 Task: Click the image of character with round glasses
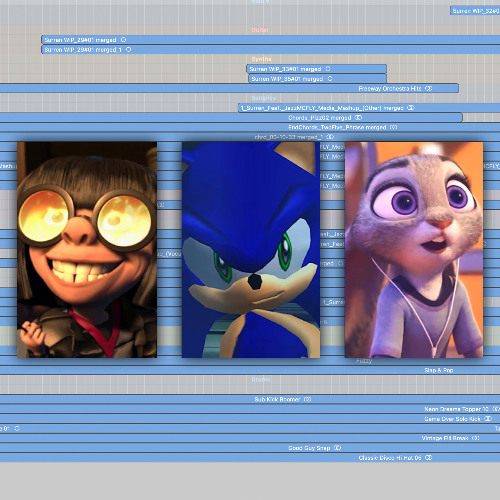point(87,250)
